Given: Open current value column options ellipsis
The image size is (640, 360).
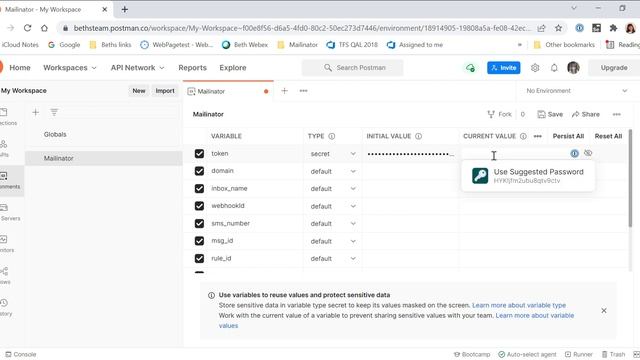Looking at the screenshot, I should (538, 136).
